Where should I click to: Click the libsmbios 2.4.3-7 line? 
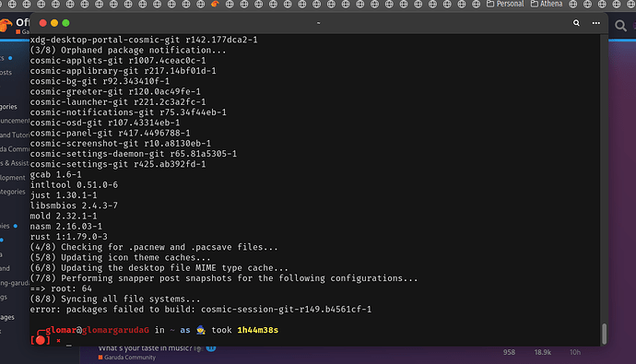pos(74,205)
